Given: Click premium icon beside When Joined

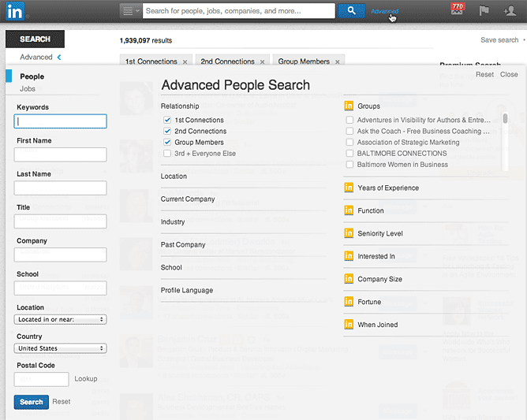Looking at the screenshot, I should (x=349, y=325).
